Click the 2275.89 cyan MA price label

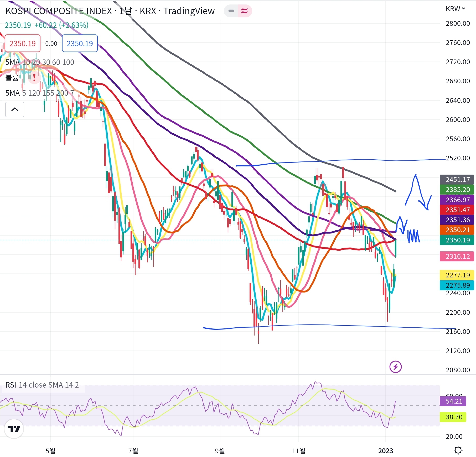[457, 285]
